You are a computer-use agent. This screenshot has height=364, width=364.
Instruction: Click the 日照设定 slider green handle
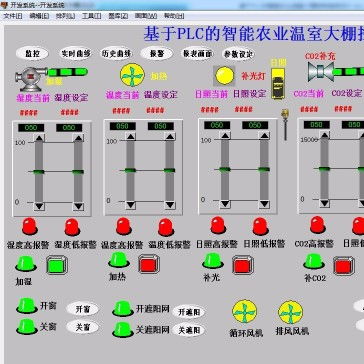pos(264,169)
